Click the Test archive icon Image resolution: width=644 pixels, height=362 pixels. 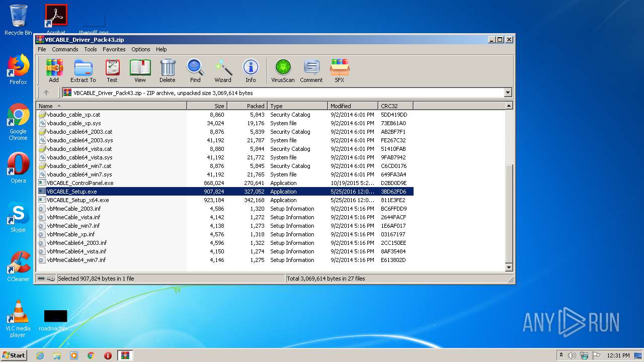point(112,70)
